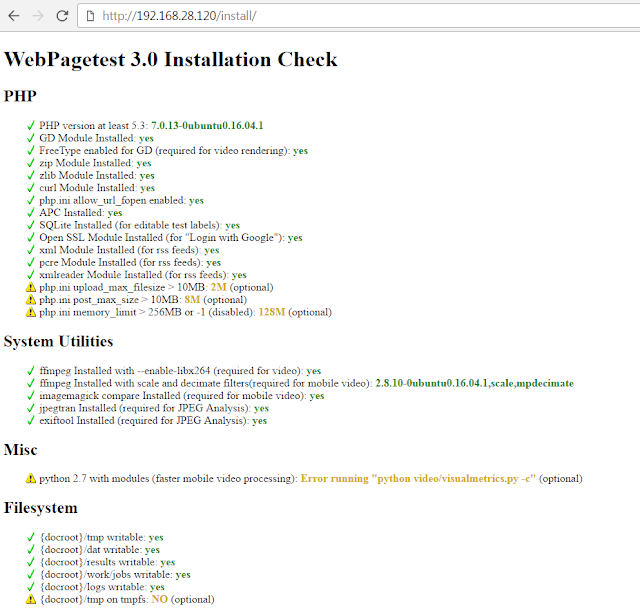Click the memory_limit value 128M
Screen dimensions: 640x611
pos(271,312)
